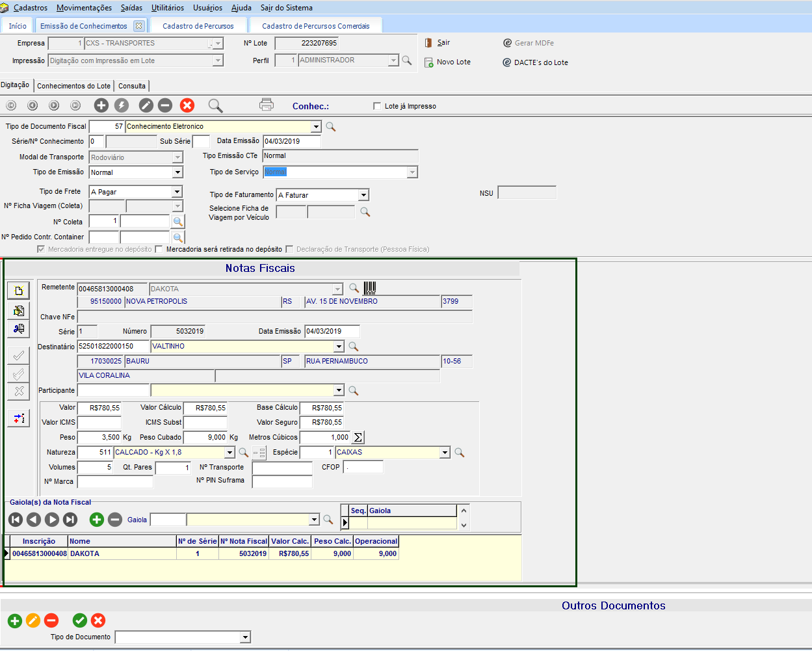Click the Novo Lote button
The image size is (812, 651).
coord(447,62)
